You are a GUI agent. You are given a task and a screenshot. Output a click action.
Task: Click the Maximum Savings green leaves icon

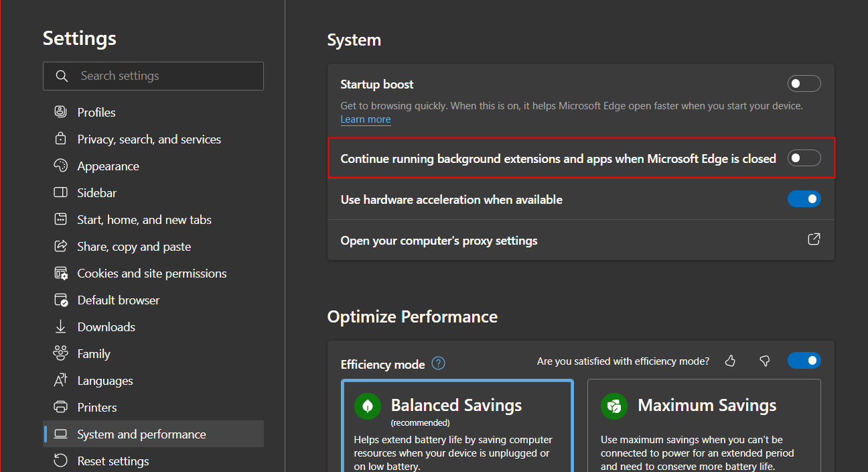click(614, 406)
